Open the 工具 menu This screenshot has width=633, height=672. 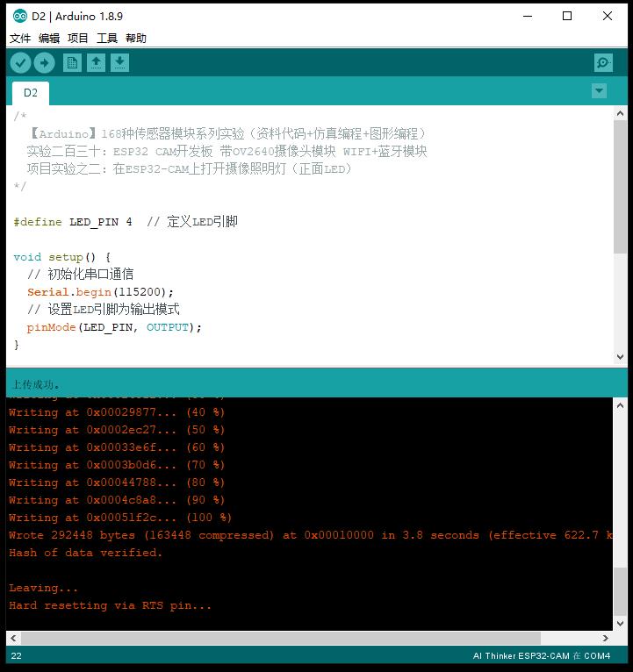107,39
